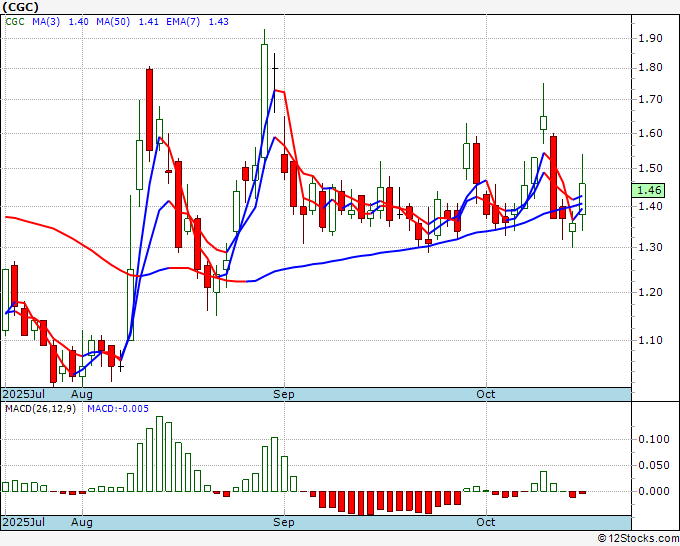Click the 1.90 price axis label
680x546 pixels.
tap(651, 38)
